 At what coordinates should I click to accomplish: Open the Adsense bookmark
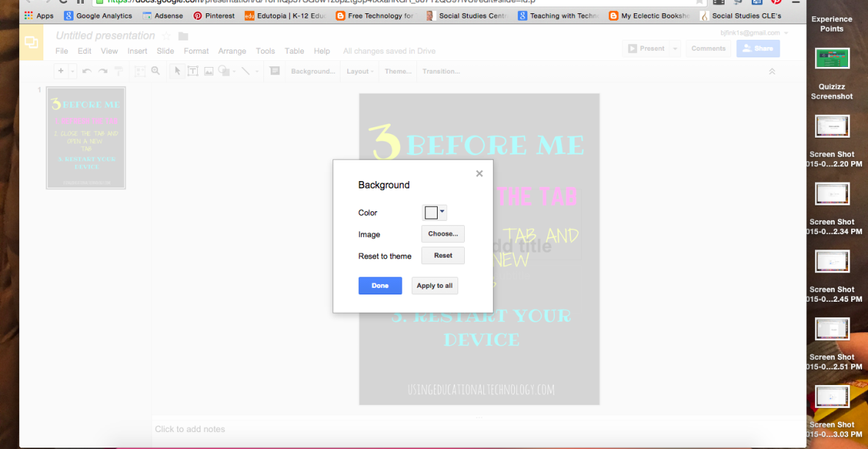click(x=163, y=16)
